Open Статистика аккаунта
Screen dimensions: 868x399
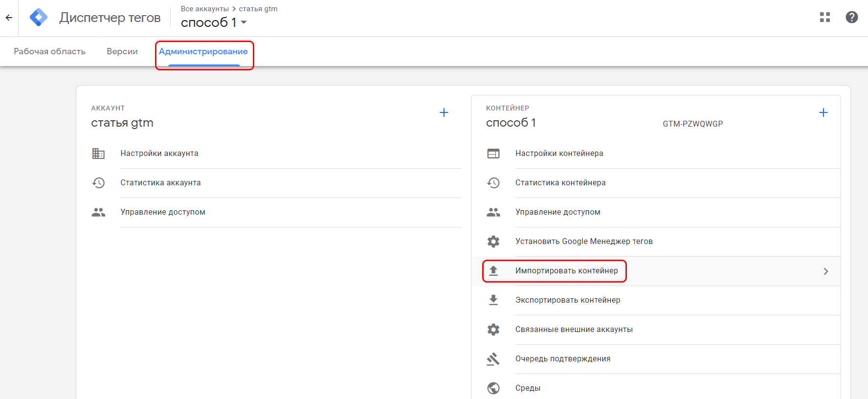pyautogui.click(x=160, y=183)
